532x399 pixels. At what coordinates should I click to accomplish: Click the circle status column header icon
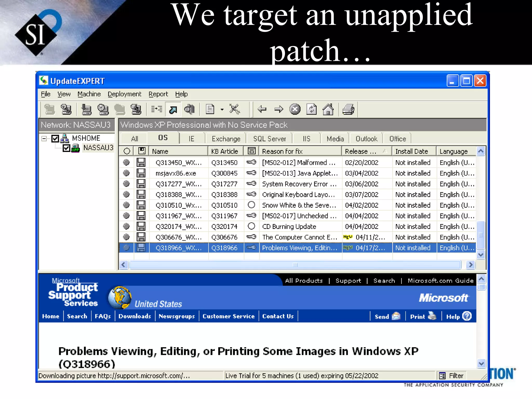coord(127,151)
